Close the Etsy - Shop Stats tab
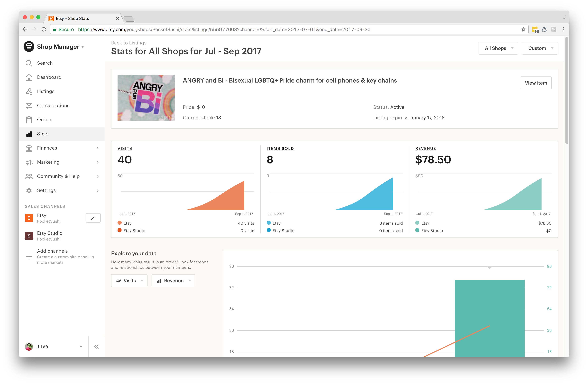The height and width of the screenshot is (384, 588). tap(117, 19)
